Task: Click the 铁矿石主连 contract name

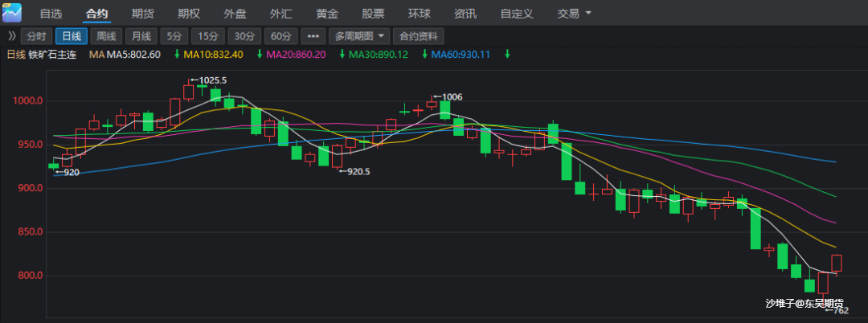Action: pyautogui.click(x=52, y=54)
